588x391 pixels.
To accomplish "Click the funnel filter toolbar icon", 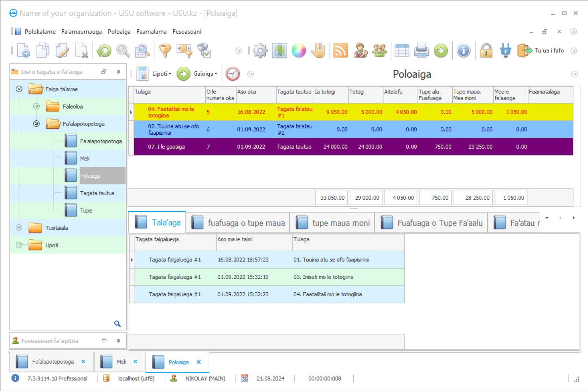I will (165, 51).
